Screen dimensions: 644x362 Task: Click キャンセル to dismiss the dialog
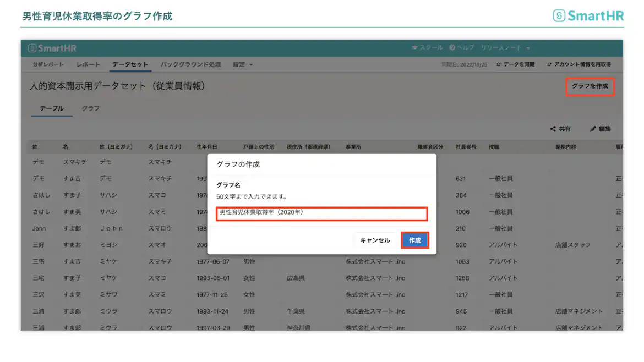pos(375,240)
